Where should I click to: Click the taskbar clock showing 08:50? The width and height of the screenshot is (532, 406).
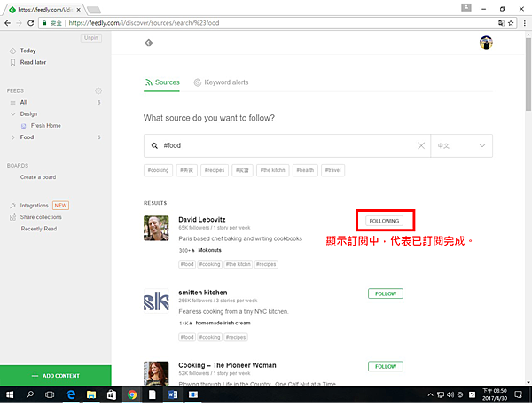click(495, 394)
